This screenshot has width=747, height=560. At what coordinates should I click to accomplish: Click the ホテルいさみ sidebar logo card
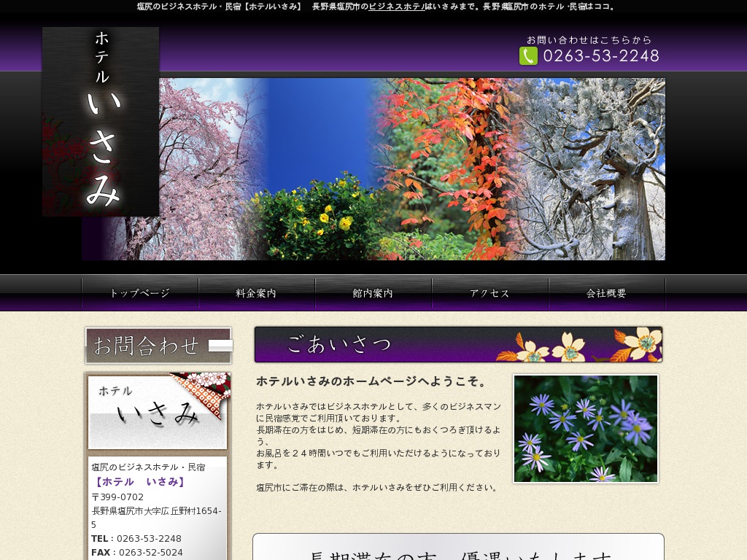pyautogui.click(x=158, y=411)
